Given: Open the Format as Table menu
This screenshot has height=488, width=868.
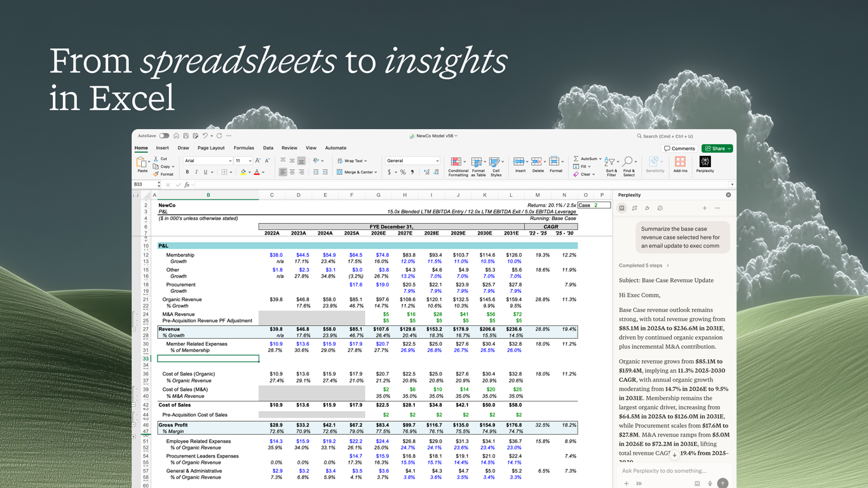Looking at the screenshot, I should pos(478,166).
